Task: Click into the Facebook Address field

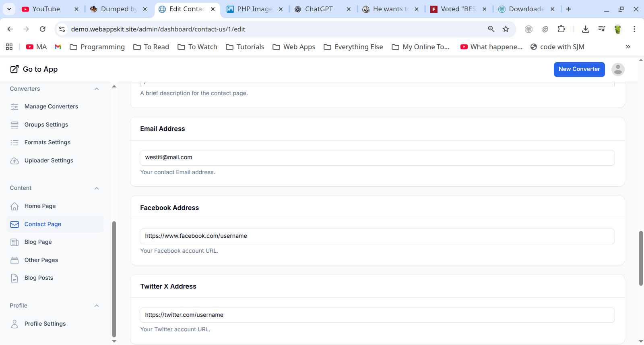Action: click(x=377, y=236)
